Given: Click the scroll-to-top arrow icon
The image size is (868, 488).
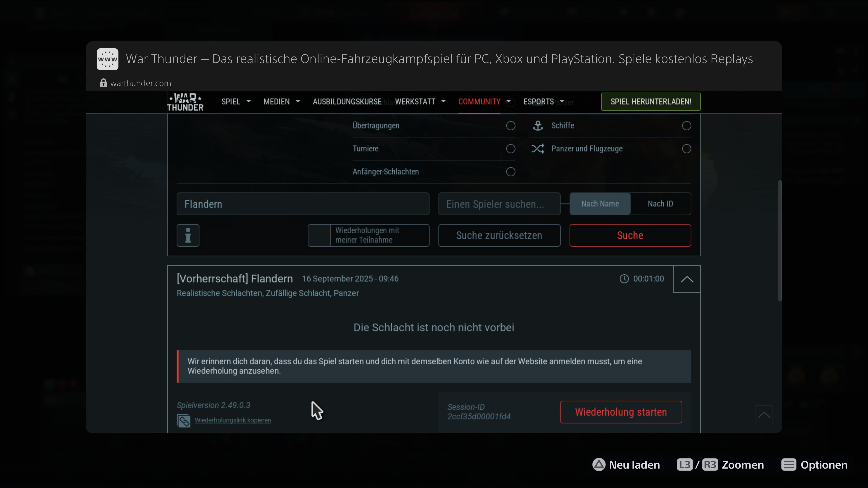Looking at the screenshot, I should tap(764, 415).
